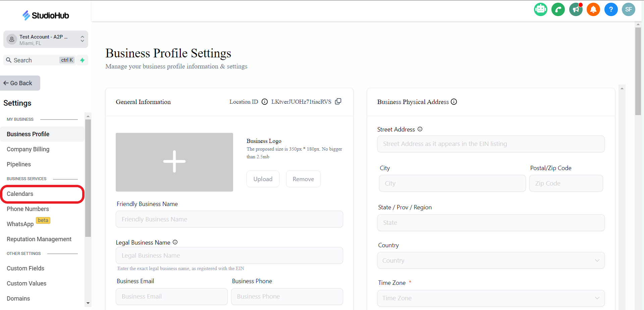Open the orange notifications bell
The height and width of the screenshot is (310, 644).
point(593,9)
